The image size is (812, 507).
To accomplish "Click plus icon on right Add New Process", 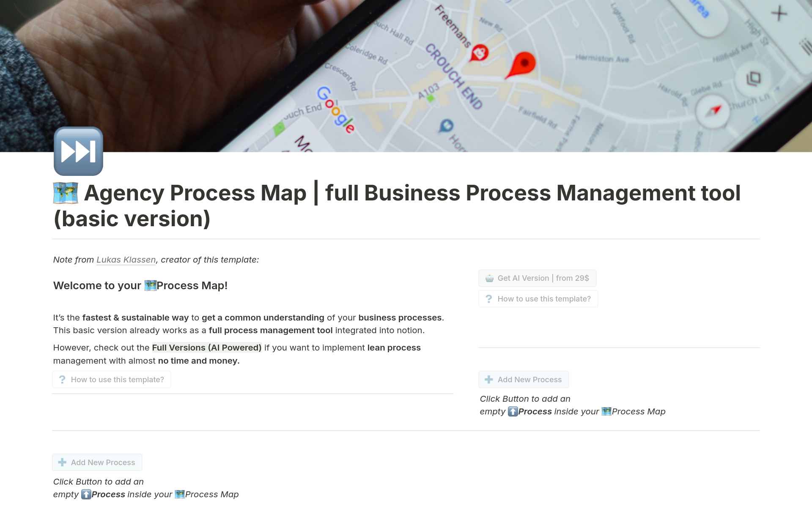I will 489,380.
